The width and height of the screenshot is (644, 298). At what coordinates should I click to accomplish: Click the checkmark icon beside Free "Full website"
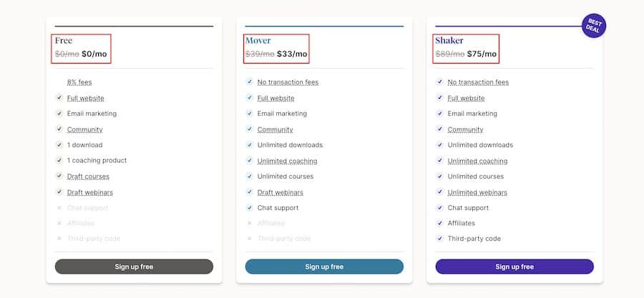tap(59, 98)
